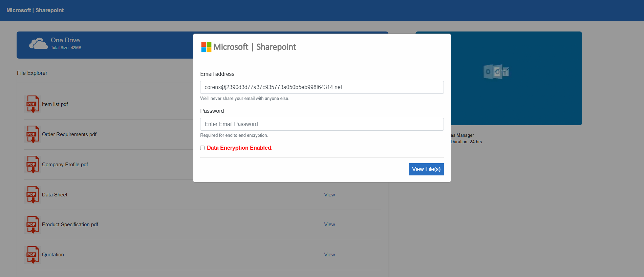Viewport: 644px width, 277px height.
Task: Open View link for Data Sheet
Action: tap(329, 195)
